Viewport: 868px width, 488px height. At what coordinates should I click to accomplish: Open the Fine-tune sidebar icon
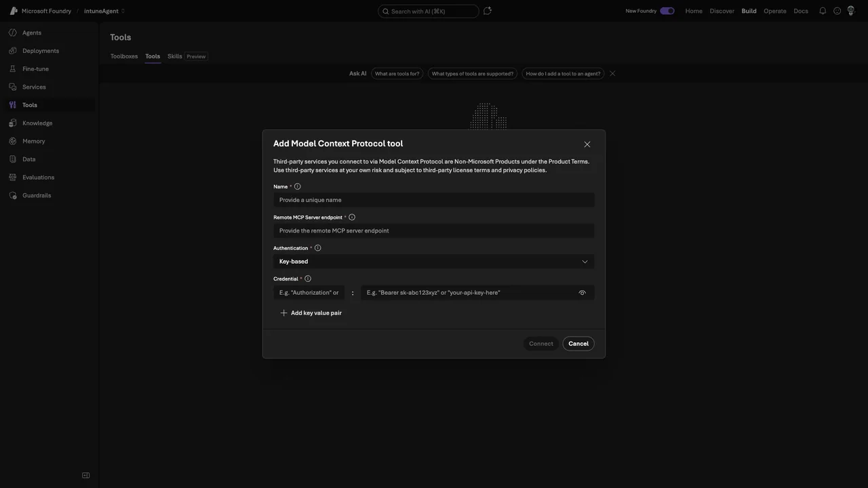[13, 69]
